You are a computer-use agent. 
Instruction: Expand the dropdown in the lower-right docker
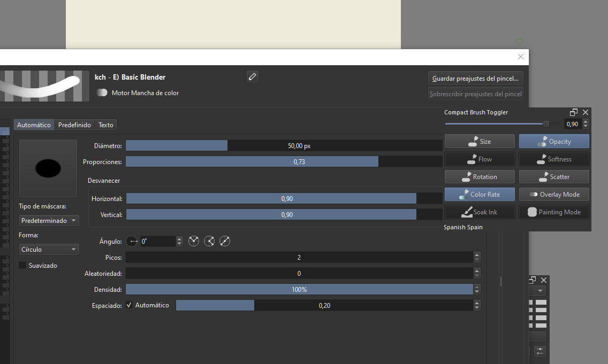click(540, 291)
